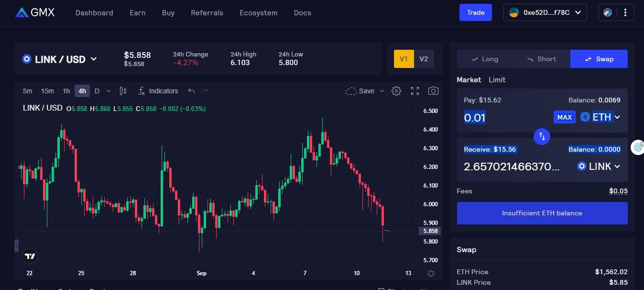Go to Dashboard in navigation
Screen dimensions: 644x290
(94, 13)
